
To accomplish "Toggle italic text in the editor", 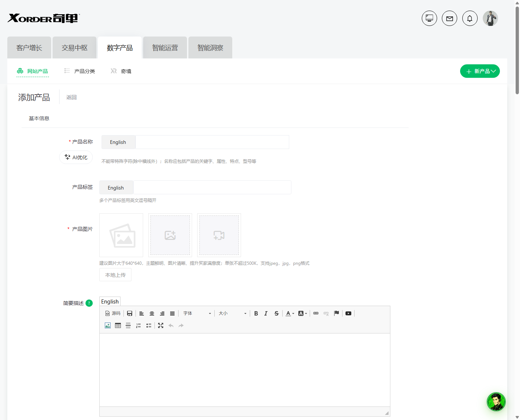I will pyautogui.click(x=266, y=313).
